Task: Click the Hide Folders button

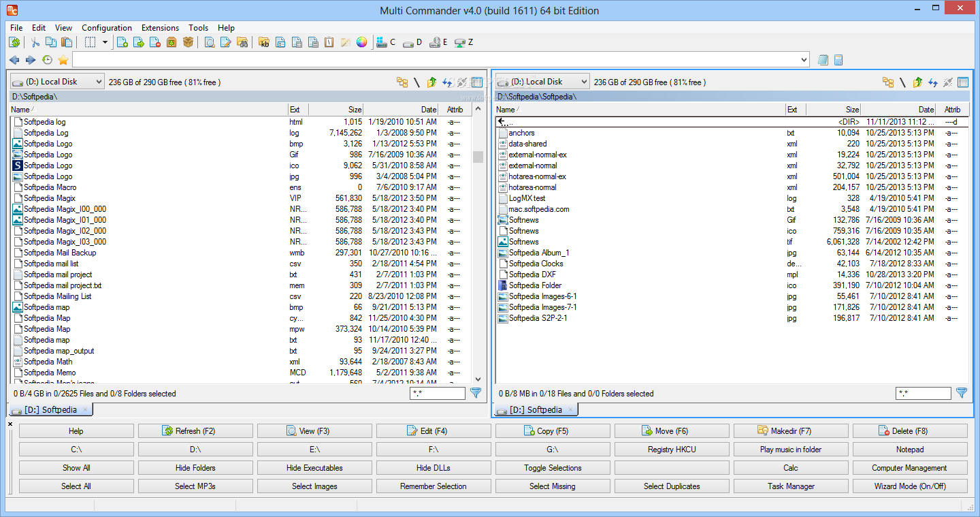Action: tap(195, 467)
